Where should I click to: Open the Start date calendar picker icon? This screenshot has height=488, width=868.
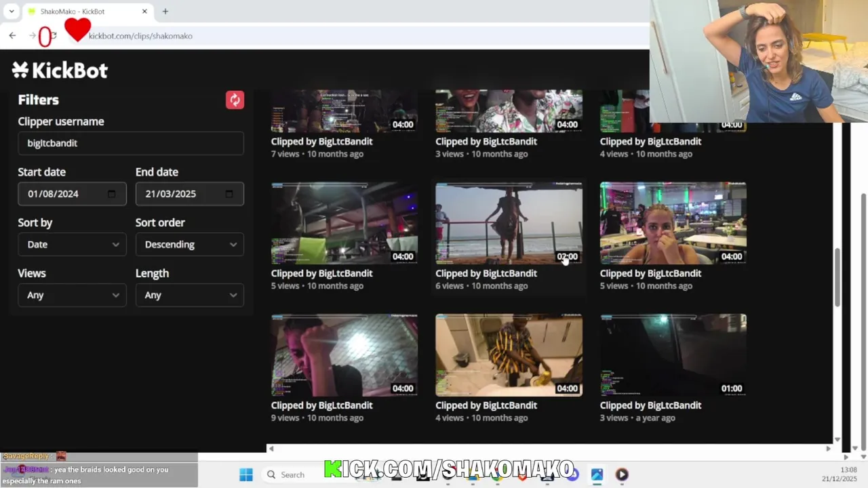click(112, 194)
